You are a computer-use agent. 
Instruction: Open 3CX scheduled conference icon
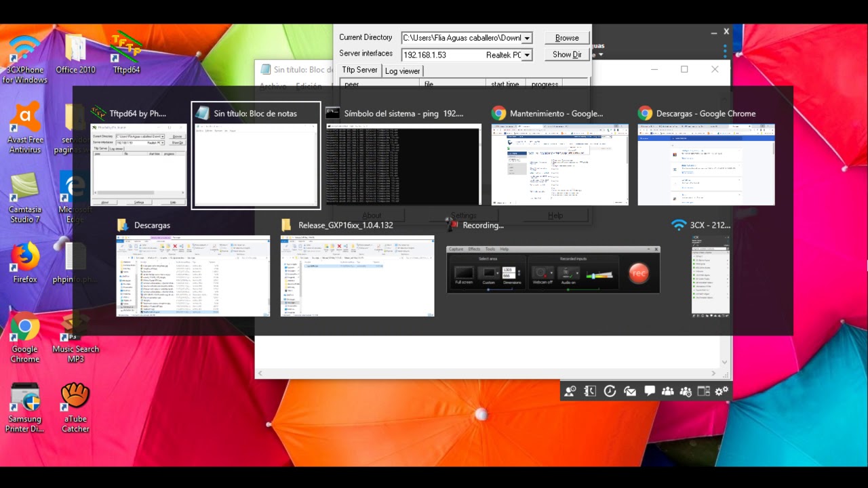(686, 391)
